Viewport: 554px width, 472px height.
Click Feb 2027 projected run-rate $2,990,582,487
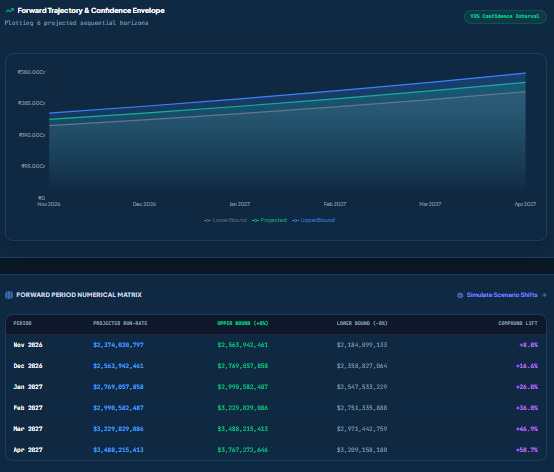[x=118, y=408]
